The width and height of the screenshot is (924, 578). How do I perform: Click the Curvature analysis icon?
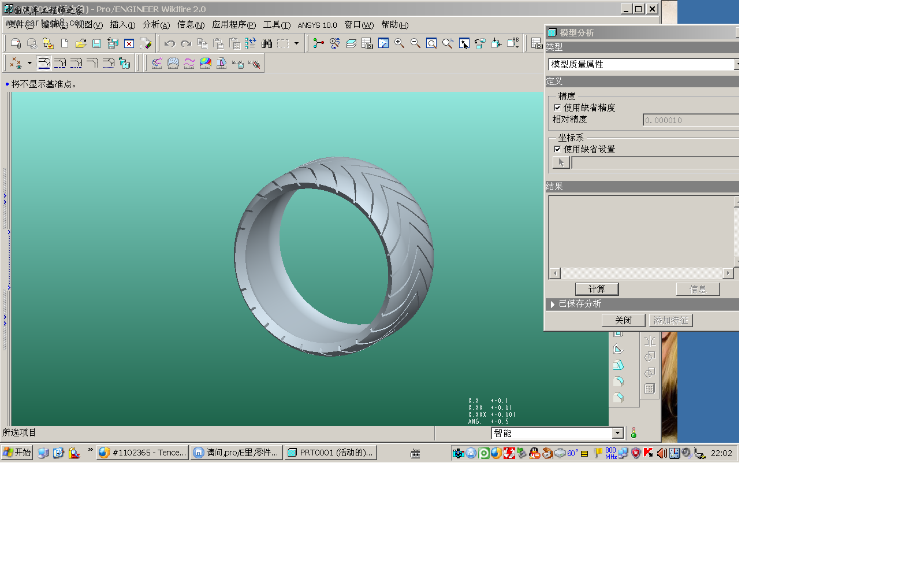click(x=157, y=63)
